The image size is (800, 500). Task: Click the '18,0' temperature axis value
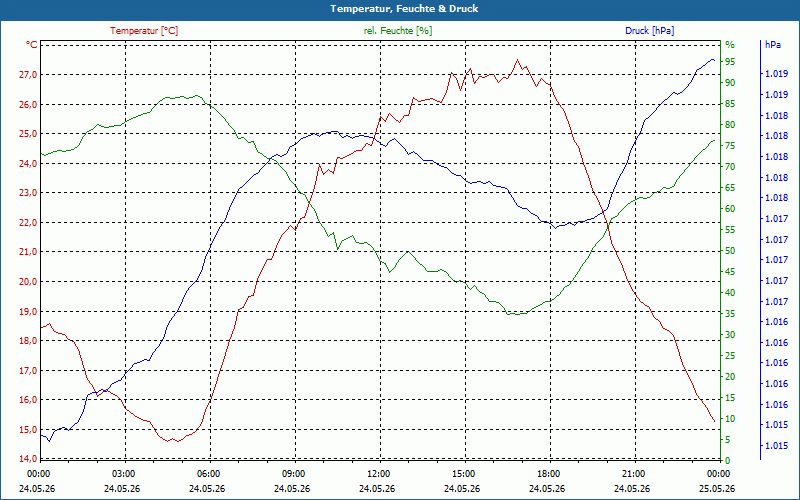pyautogui.click(x=29, y=341)
